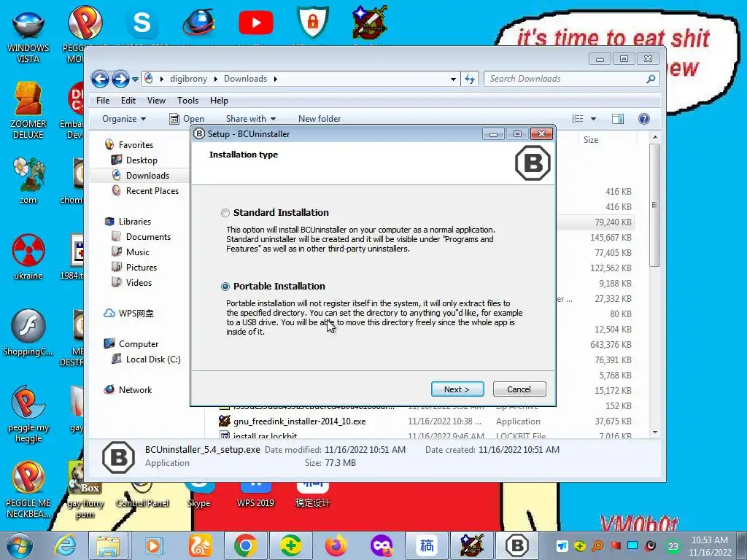Open Help menu in Explorer

219,101
